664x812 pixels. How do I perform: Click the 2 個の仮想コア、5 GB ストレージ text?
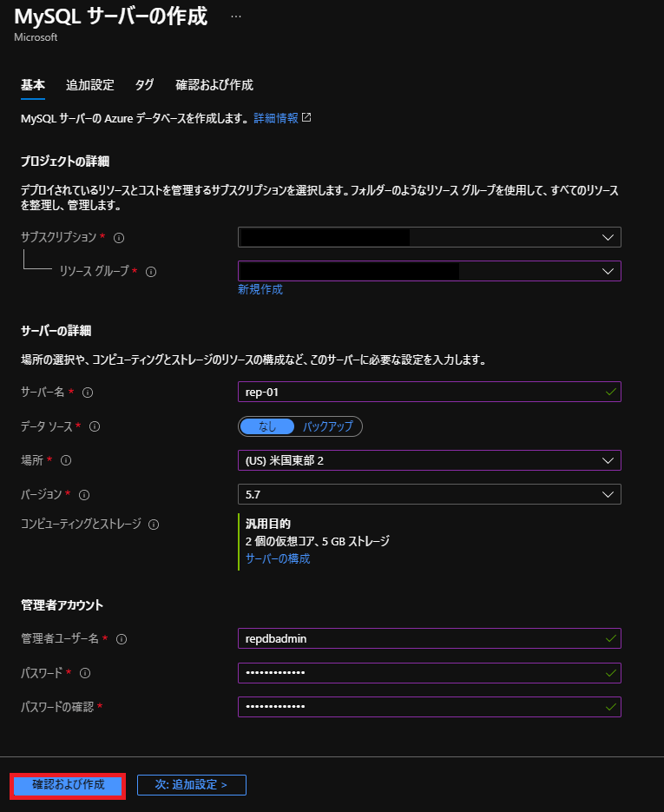318,541
